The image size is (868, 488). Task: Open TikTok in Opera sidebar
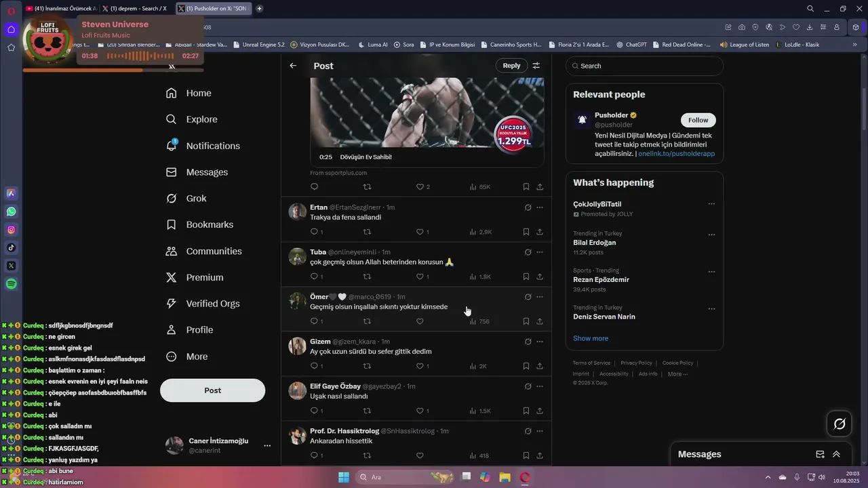click(11, 247)
